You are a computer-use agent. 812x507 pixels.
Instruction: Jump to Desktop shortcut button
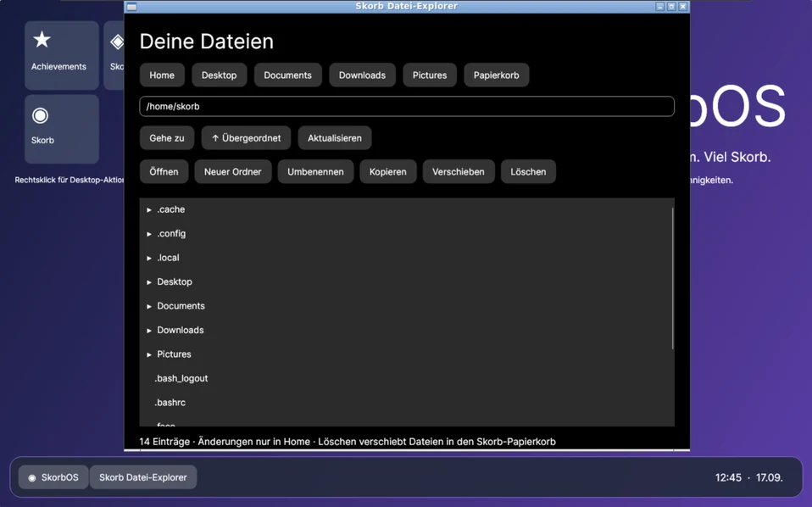219,75
